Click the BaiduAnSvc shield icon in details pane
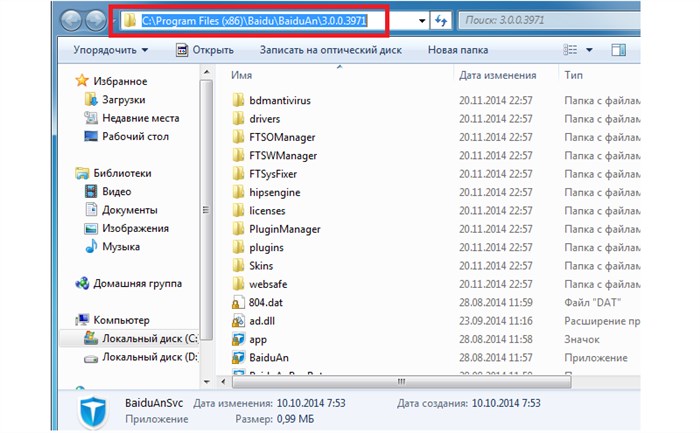This screenshot has width=700, height=433. (93, 411)
